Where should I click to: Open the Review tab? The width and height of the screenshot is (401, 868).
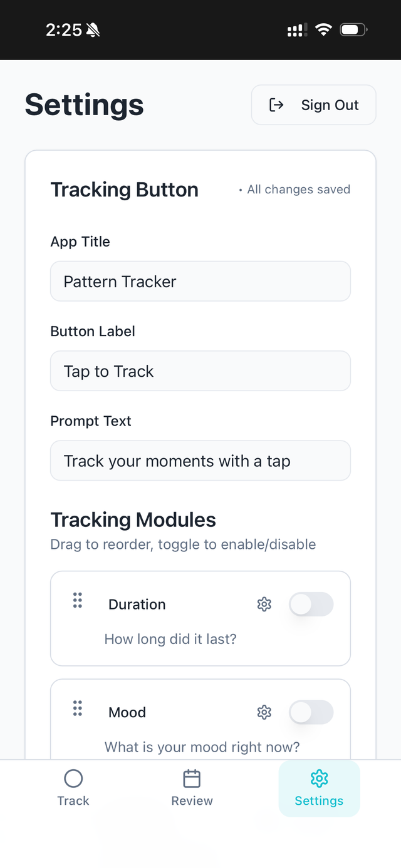[192, 787]
